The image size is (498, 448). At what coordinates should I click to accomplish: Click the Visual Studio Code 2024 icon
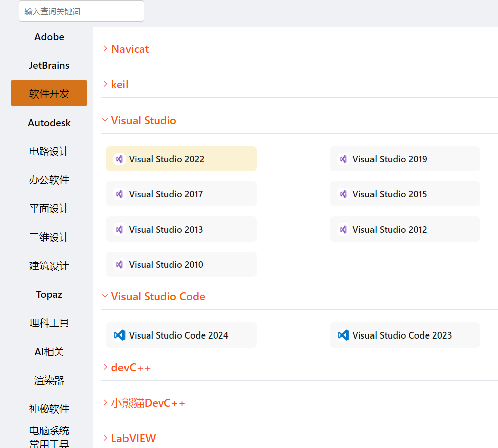[119, 335]
